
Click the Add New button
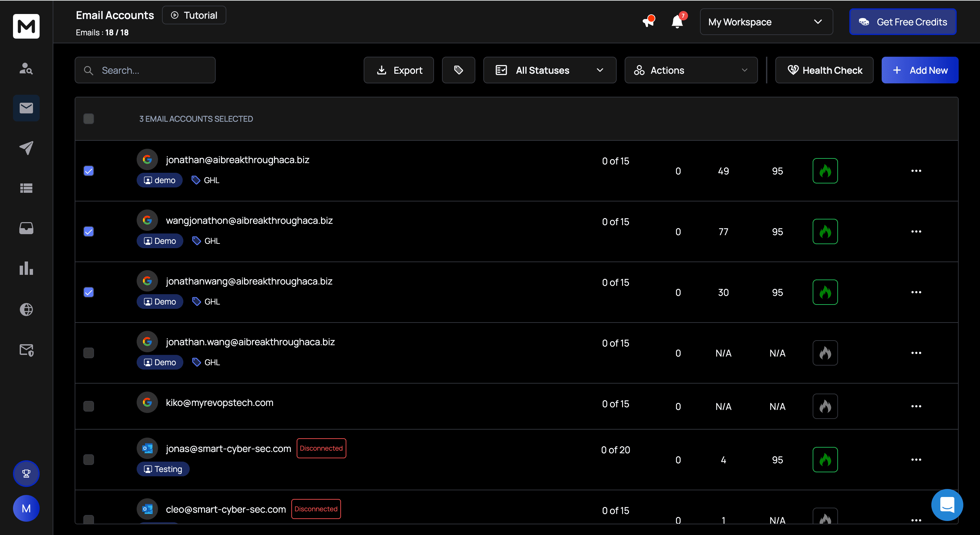point(920,70)
